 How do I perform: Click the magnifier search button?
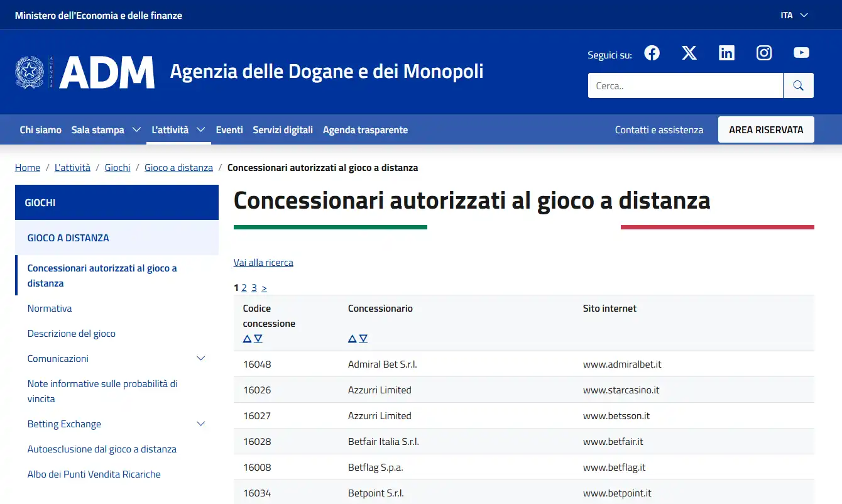(799, 85)
